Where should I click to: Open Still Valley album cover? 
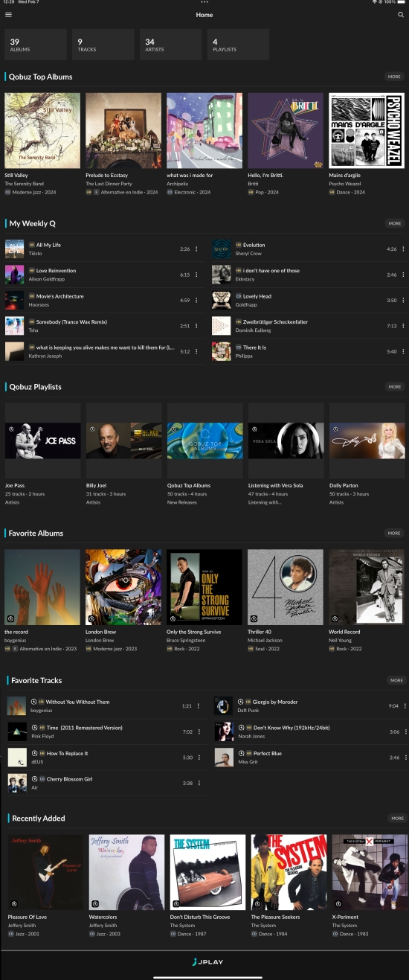pos(42,130)
